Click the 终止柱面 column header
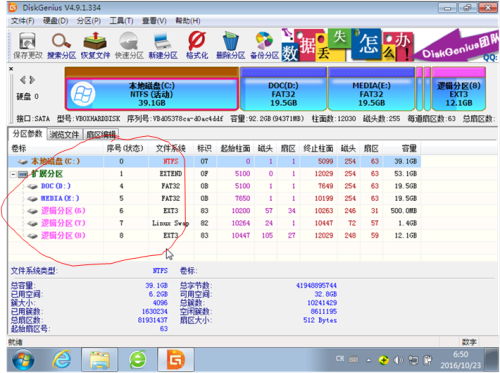This screenshot has width=500, height=373. tap(318, 148)
